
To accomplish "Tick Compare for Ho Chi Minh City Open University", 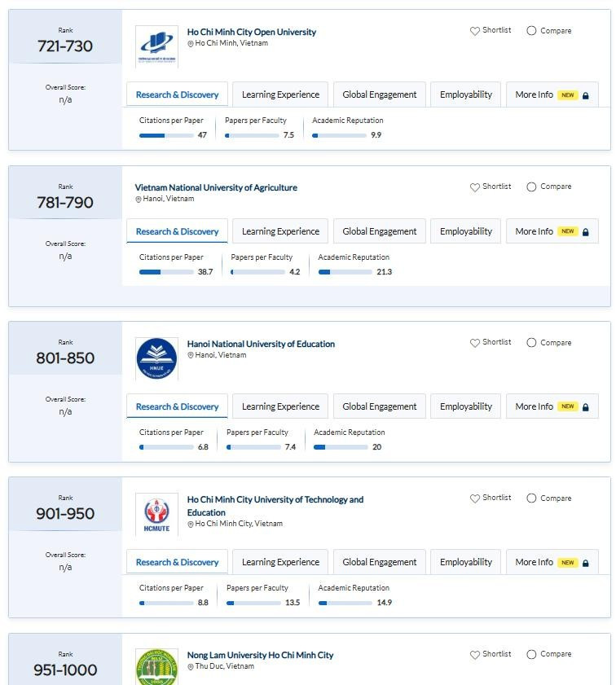I will pos(531,31).
